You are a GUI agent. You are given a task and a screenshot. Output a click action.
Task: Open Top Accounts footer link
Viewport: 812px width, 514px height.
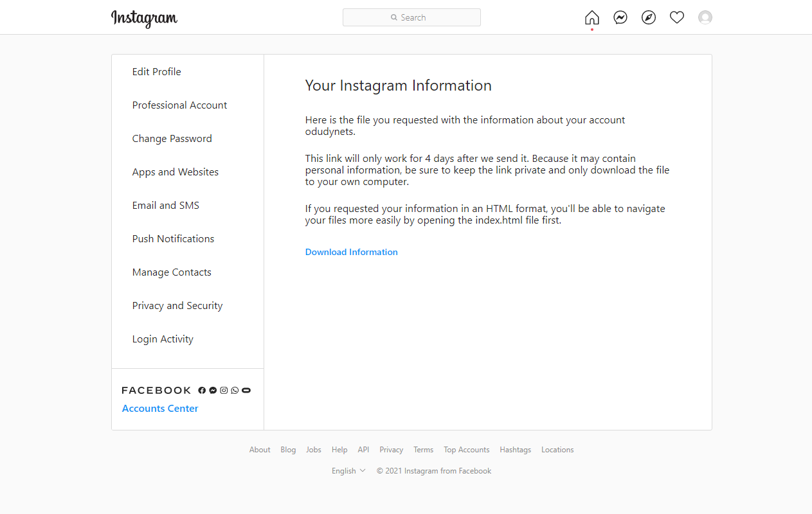click(x=467, y=450)
